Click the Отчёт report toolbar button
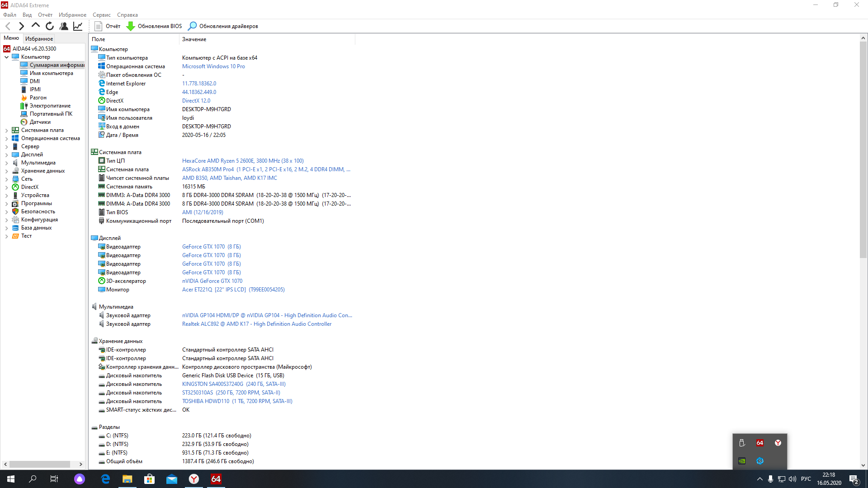Image resolution: width=868 pixels, height=488 pixels. point(108,26)
